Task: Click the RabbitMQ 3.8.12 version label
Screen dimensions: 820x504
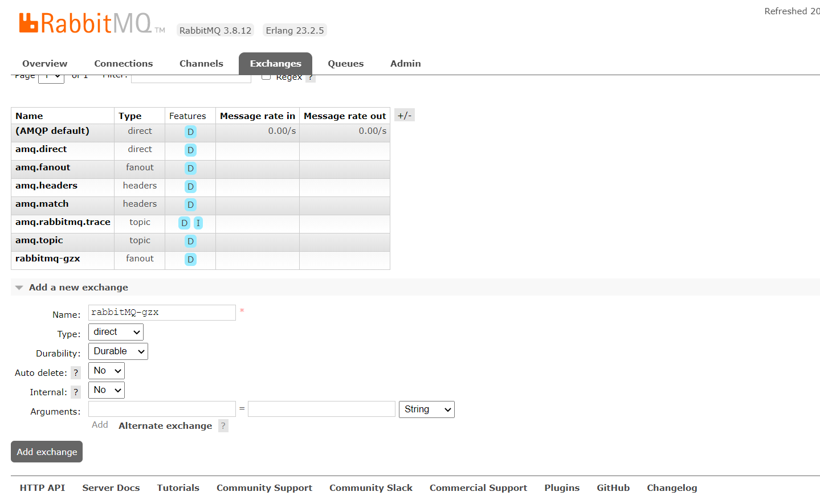Action: tap(215, 30)
